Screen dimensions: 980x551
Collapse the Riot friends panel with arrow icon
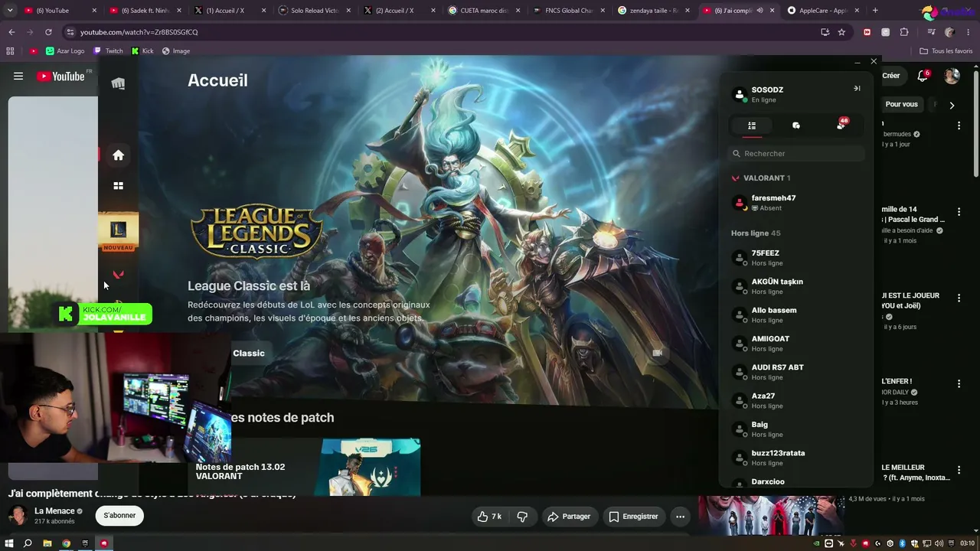pyautogui.click(x=857, y=89)
